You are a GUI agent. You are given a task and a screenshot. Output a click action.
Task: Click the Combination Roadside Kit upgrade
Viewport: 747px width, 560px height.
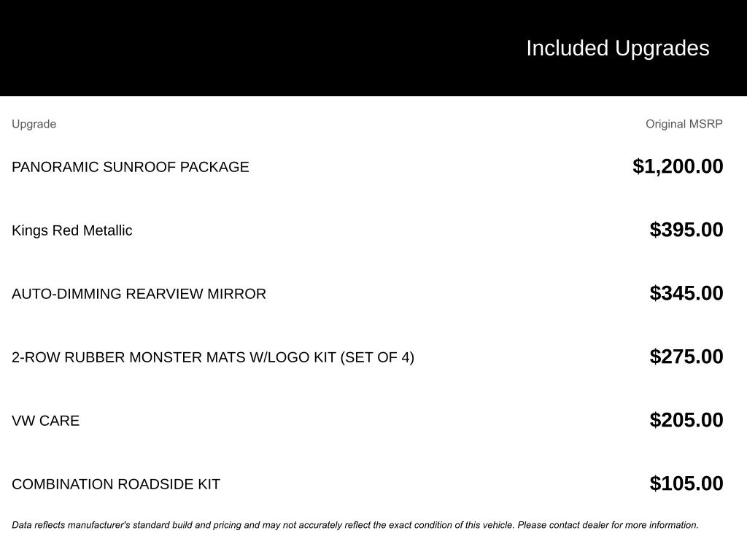click(x=115, y=484)
